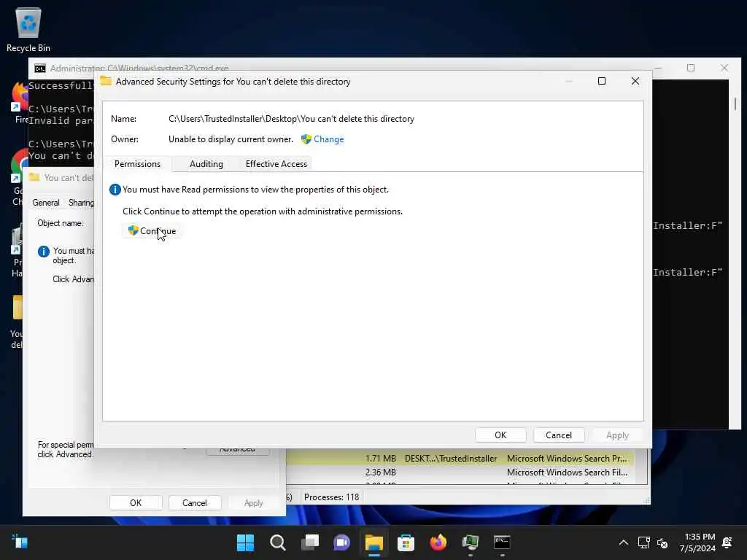Open Microsoft Store from the taskbar
The height and width of the screenshot is (560, 747).
pyautogui.click(x=406, y=542)
